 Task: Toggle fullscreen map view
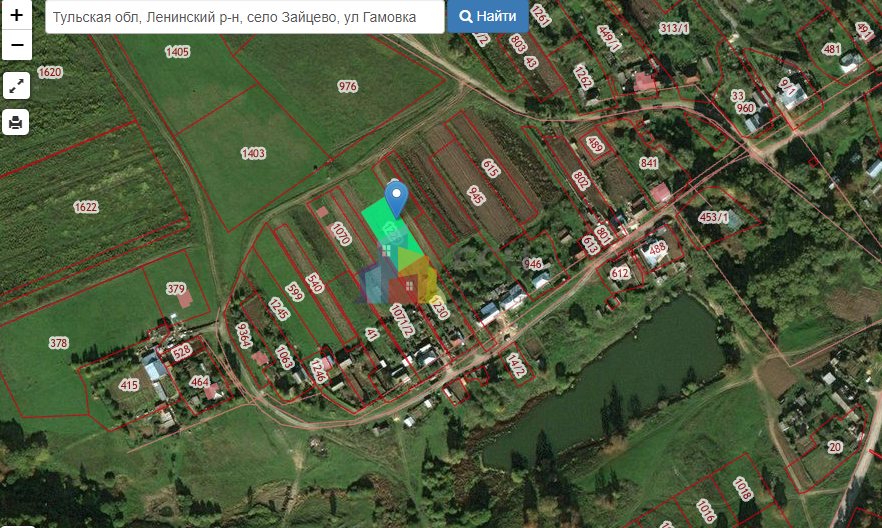coord(16,85)
